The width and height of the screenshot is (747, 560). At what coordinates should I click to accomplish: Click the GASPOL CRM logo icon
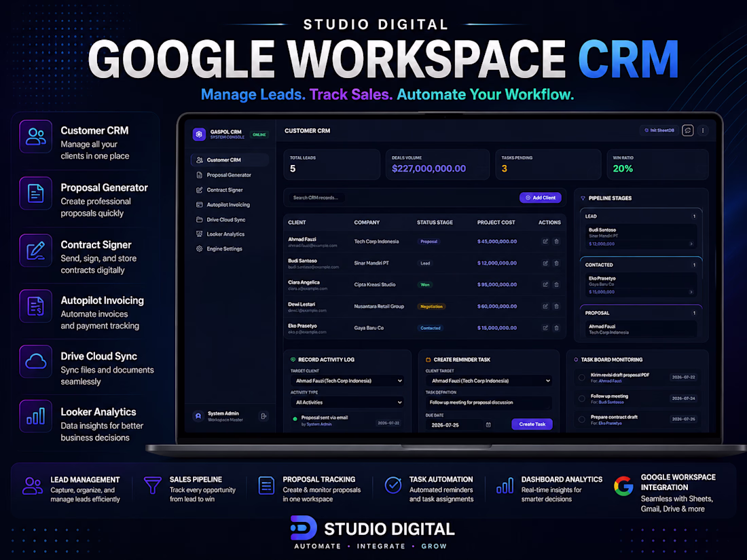199,134
